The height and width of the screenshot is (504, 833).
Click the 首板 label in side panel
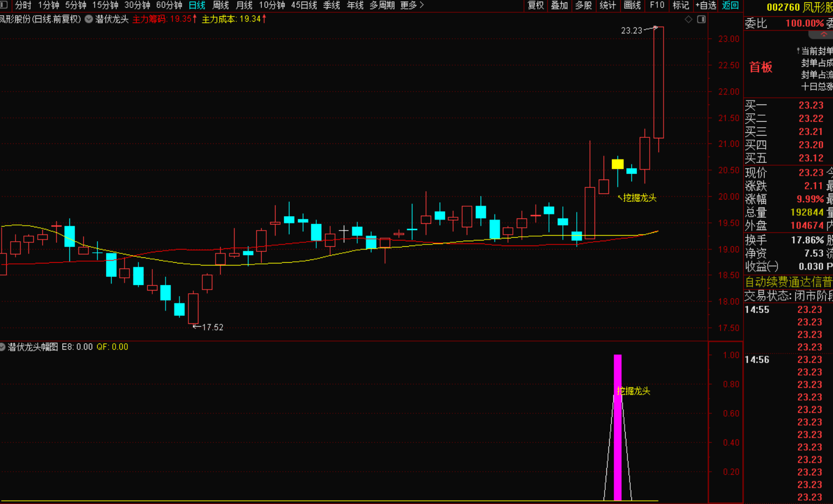pos(761,67)
